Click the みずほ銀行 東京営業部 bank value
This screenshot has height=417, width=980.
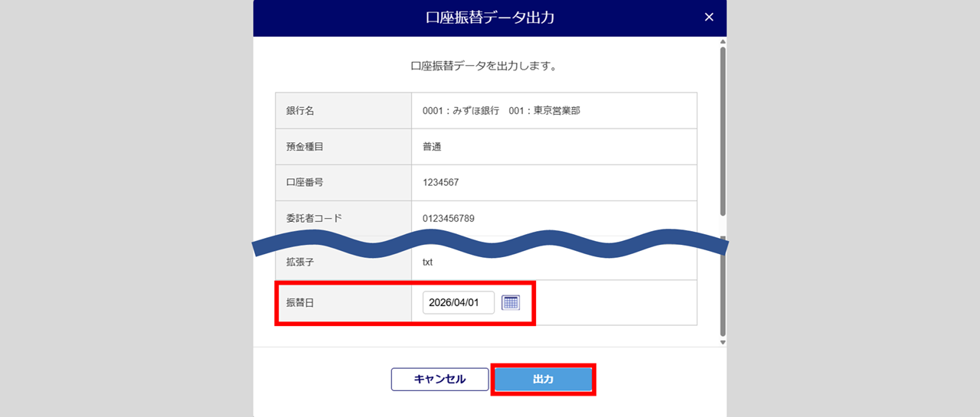(501, 111)
